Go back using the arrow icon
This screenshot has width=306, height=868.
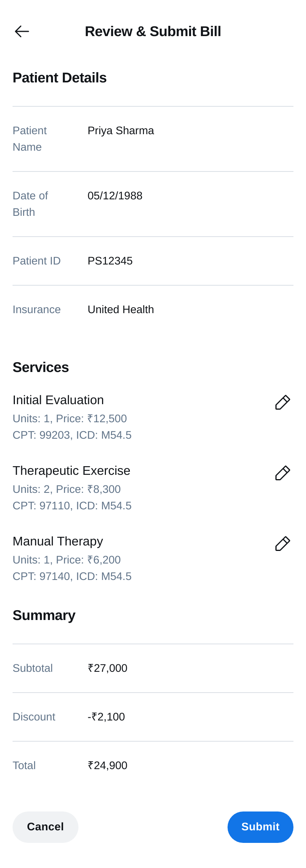(22, 31)
